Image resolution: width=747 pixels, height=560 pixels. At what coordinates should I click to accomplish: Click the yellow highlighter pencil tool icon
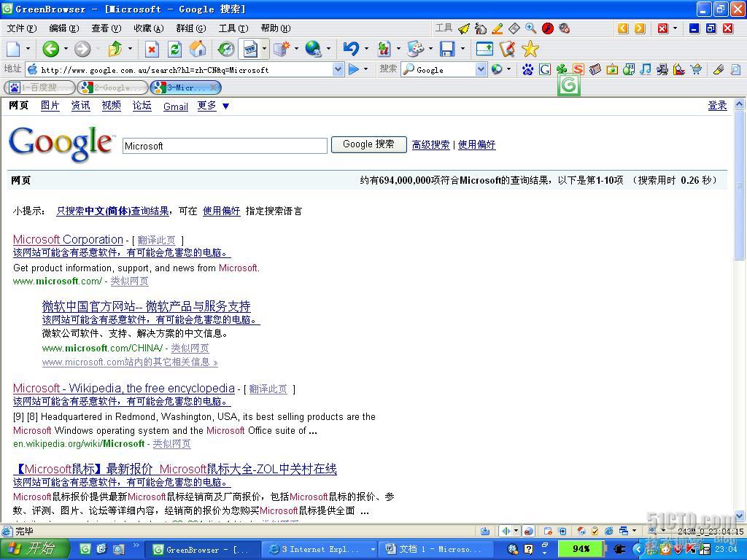click(497, 28)
